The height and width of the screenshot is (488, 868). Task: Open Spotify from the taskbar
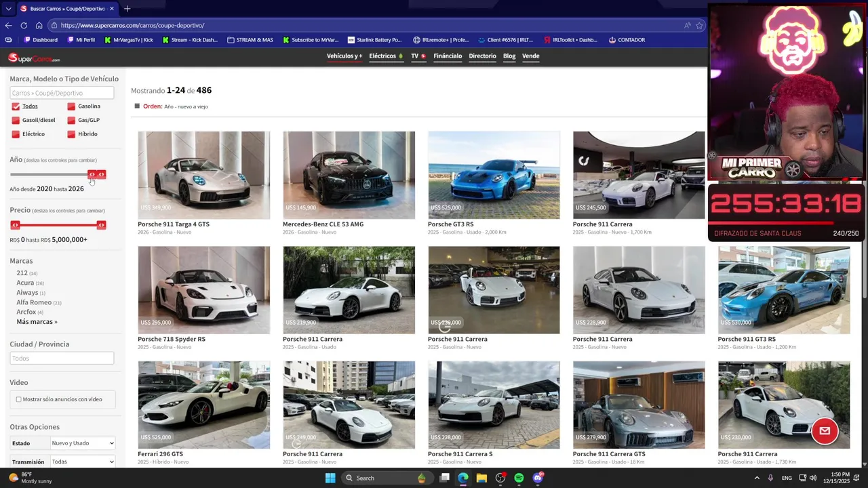point(519,478)
